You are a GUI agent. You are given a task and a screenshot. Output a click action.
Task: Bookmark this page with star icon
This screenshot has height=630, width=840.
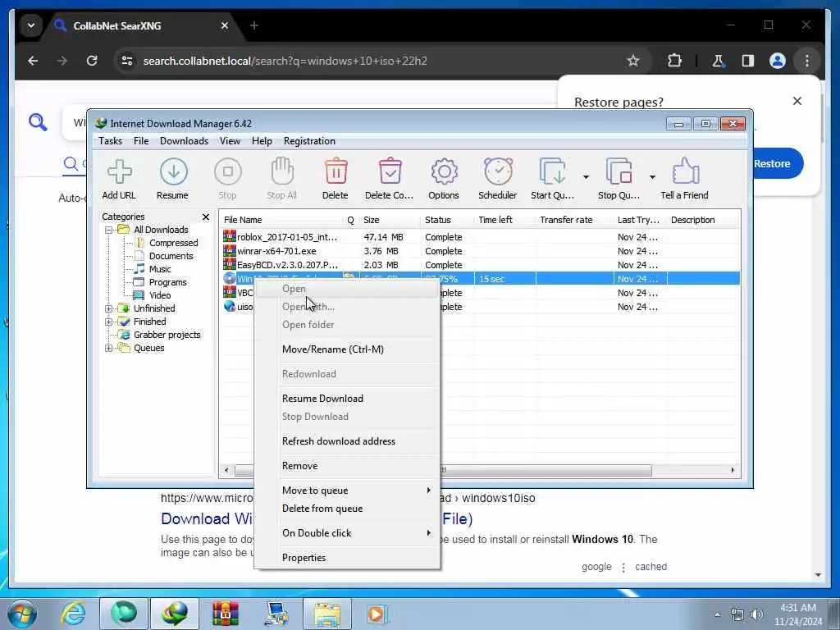pos(633,61)
